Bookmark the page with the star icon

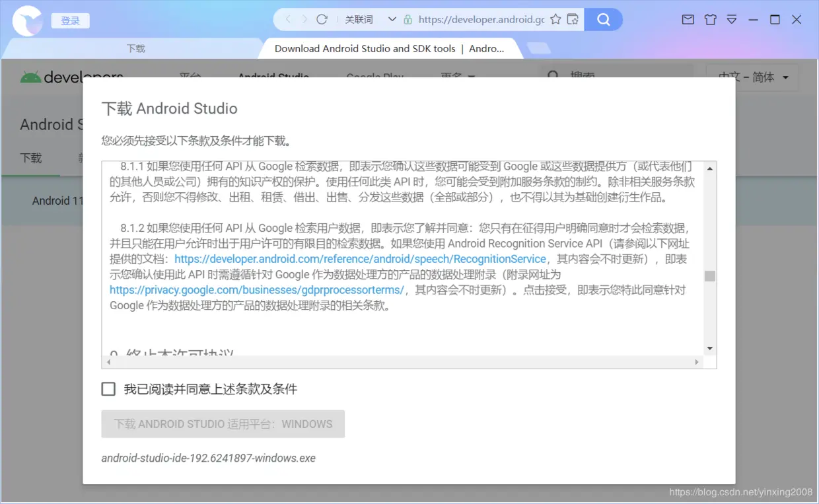pyautogui.click(x=555, y=19)
